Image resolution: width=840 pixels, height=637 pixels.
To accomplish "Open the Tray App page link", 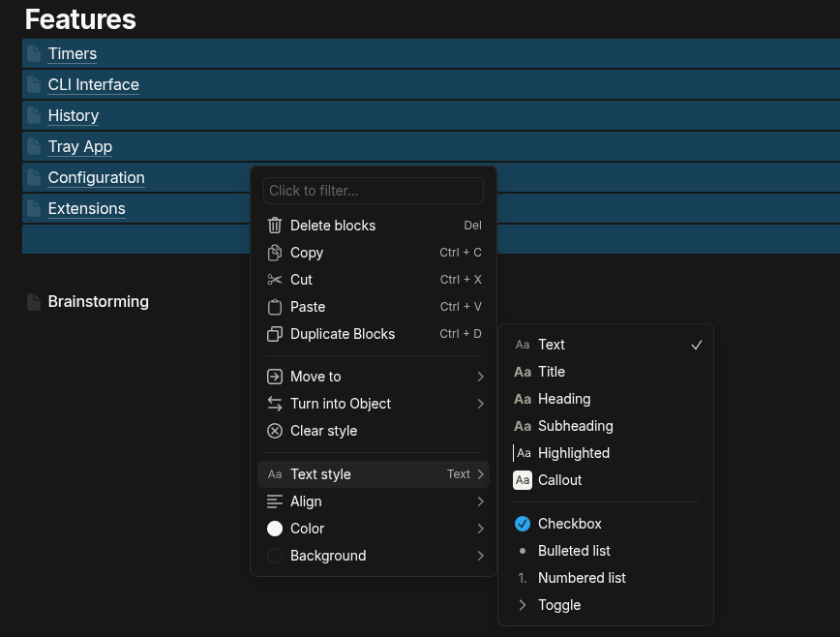I will 79,147.
